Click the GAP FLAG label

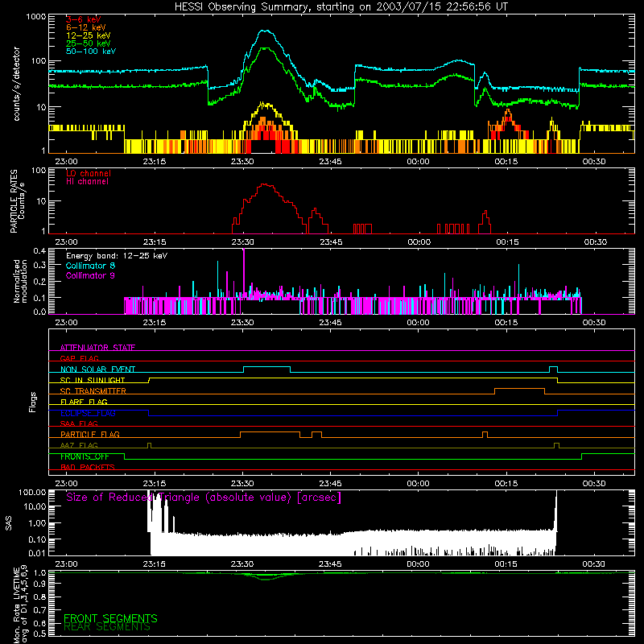coord(79,358)
